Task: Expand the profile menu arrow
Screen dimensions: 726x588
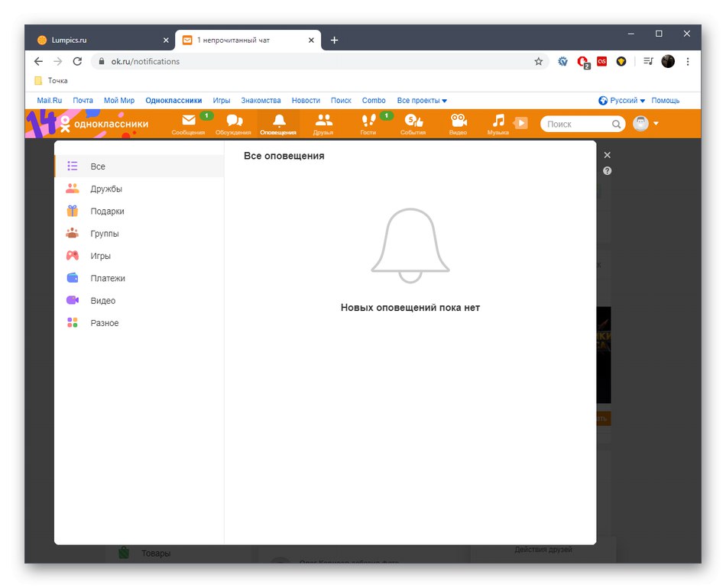Action: click(656, 124)
